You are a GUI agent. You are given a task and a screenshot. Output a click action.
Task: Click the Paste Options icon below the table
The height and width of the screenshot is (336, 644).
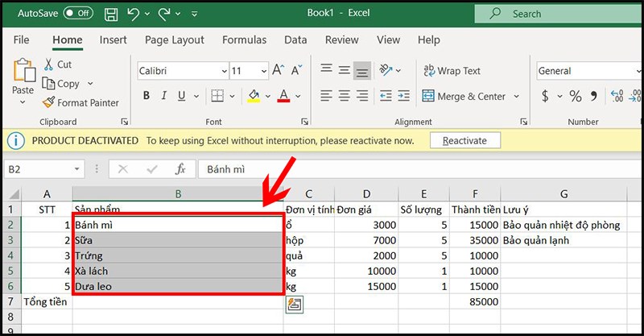(x=295, y=305)
